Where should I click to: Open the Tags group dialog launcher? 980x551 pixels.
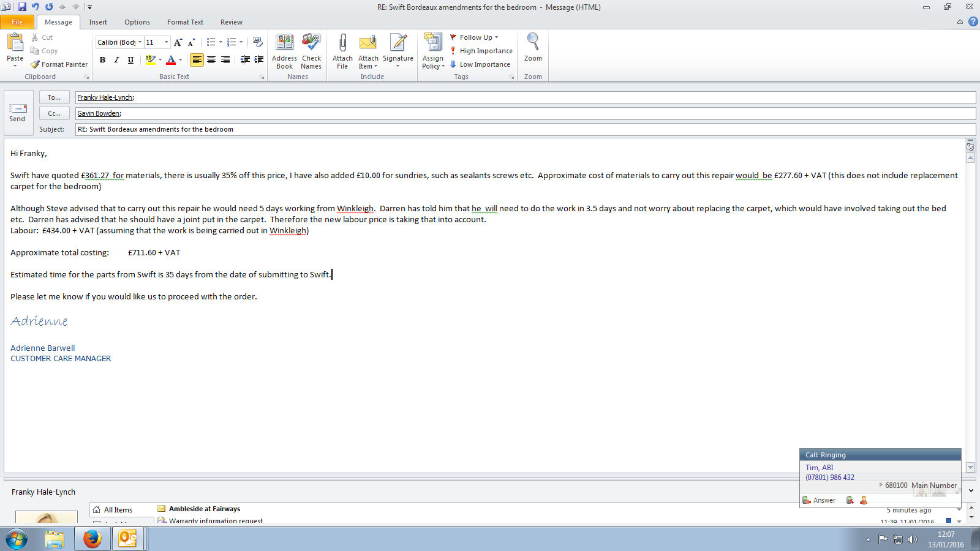(x=511, y=77)
